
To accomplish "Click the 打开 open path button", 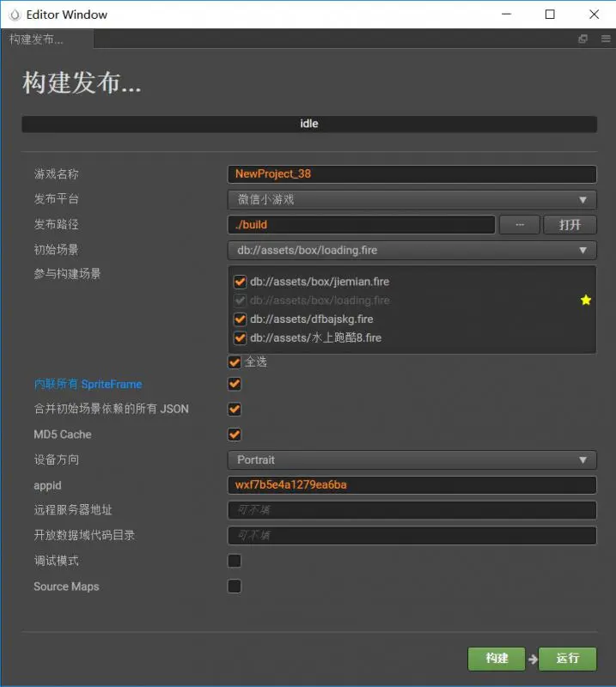I will click(x=570, y=225).
